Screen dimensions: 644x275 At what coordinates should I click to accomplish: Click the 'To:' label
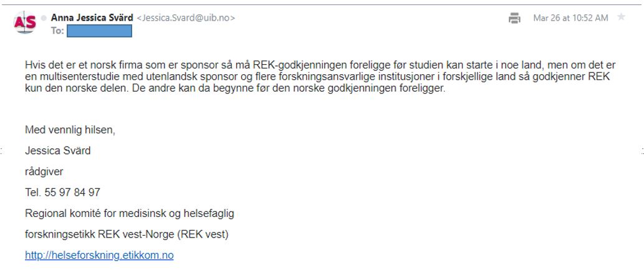57,31
